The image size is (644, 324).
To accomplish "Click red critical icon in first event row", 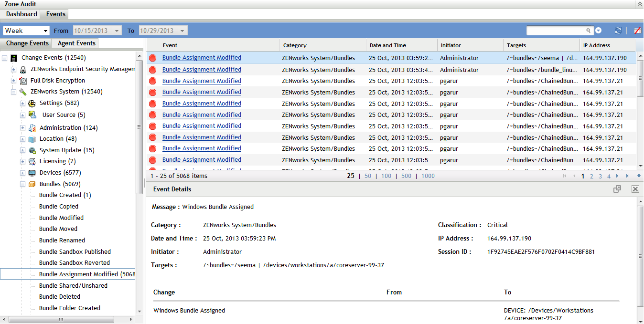I will (x=152, y=58).
